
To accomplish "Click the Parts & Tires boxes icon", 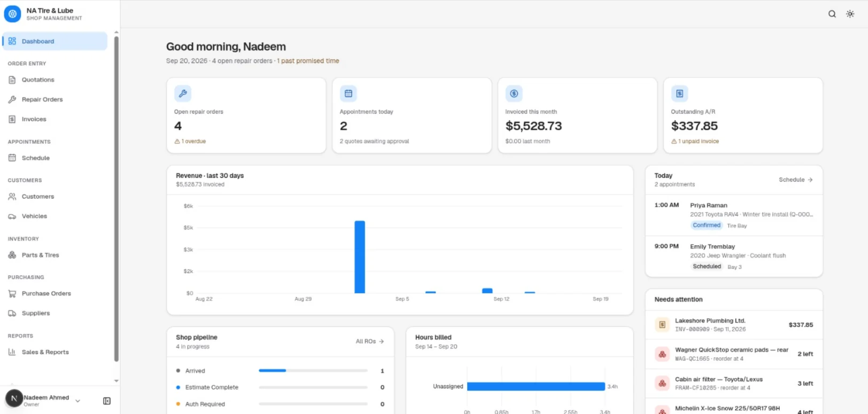I will pos(12,255).
